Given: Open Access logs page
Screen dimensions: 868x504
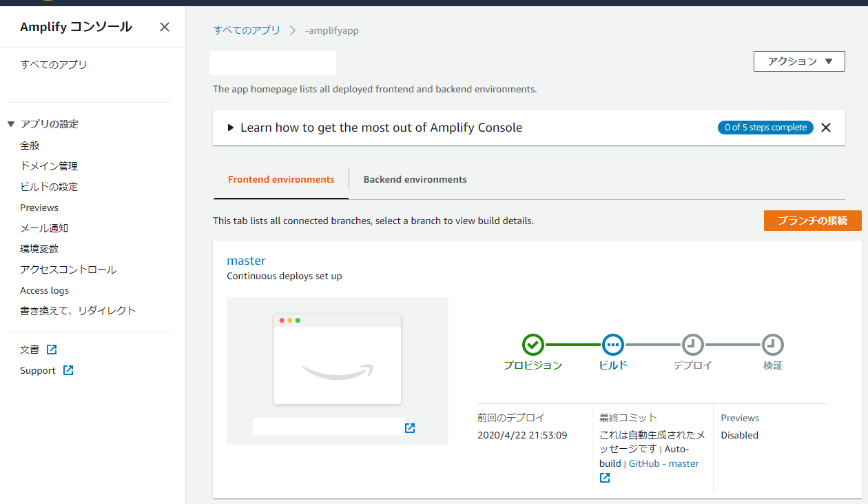Looking at the screenshot, I should click(45, 290).
